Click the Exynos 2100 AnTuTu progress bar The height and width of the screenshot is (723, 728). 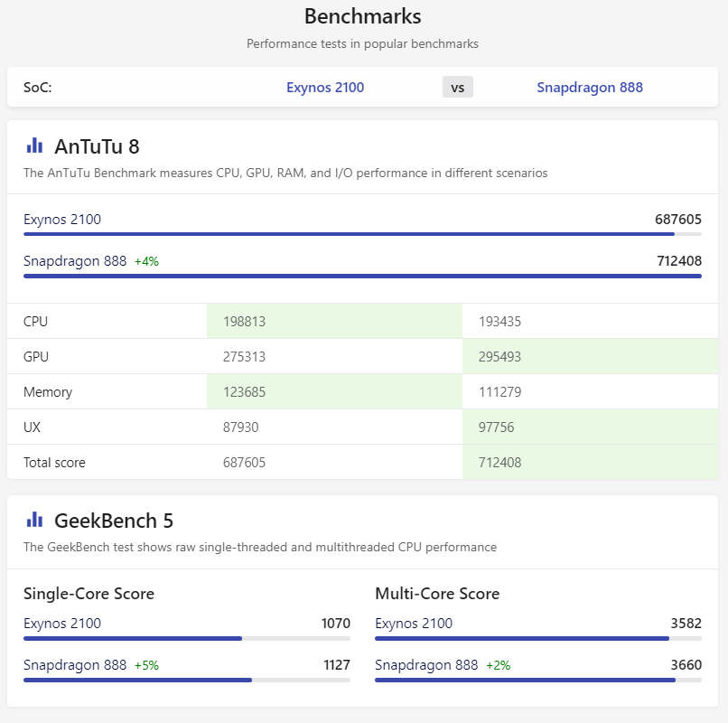pos(362,234)
